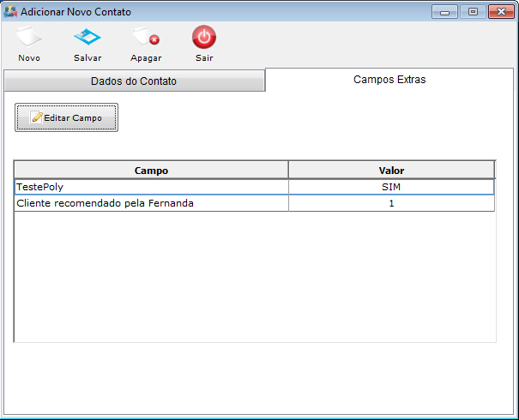This screenshot has width=519, height=420.
Task: Click the Adicionar Novo Contato title text
Action: pos(76,12)
